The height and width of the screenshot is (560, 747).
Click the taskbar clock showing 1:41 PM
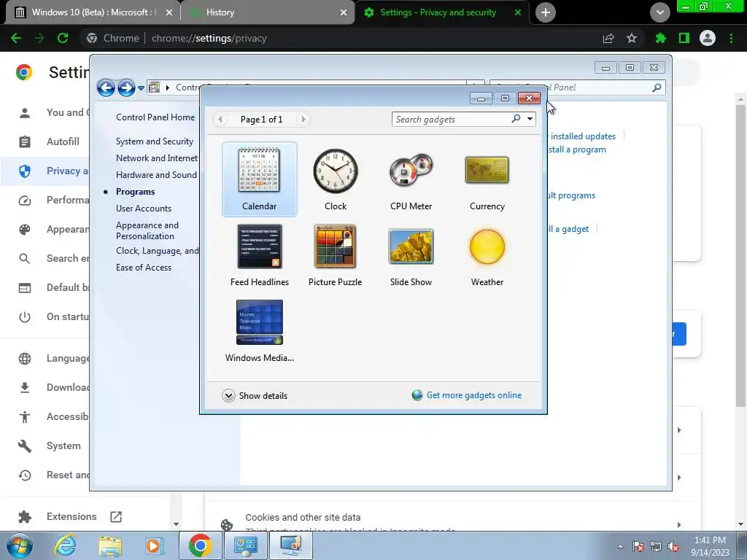(710, 545)
